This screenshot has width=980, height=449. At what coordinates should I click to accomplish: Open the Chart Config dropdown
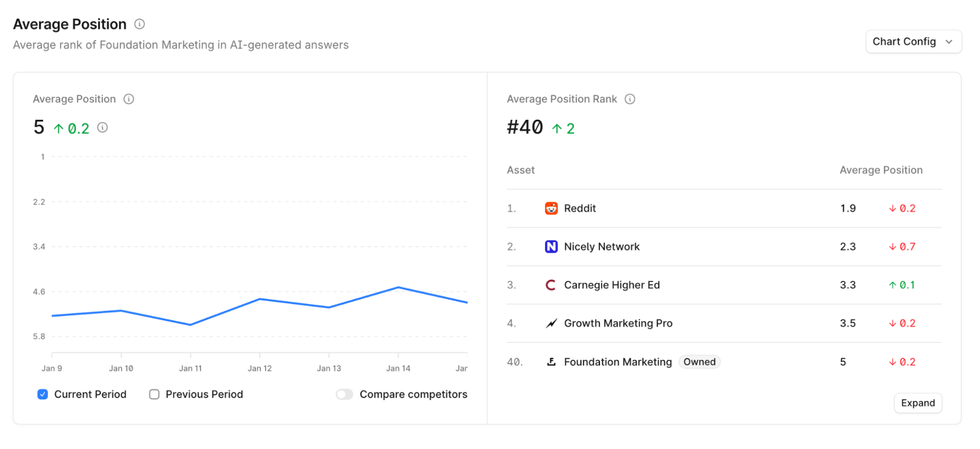click(x=913, y=42)
